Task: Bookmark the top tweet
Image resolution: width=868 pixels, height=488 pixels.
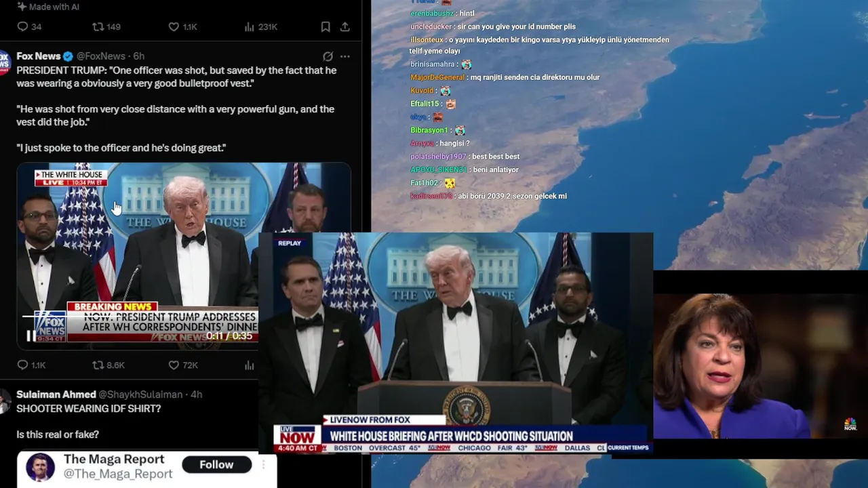Action: pyautogui.click(x=325, y=27)
